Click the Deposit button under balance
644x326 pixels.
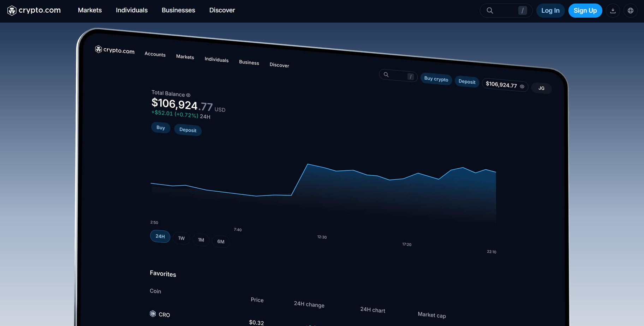point(188,130)
